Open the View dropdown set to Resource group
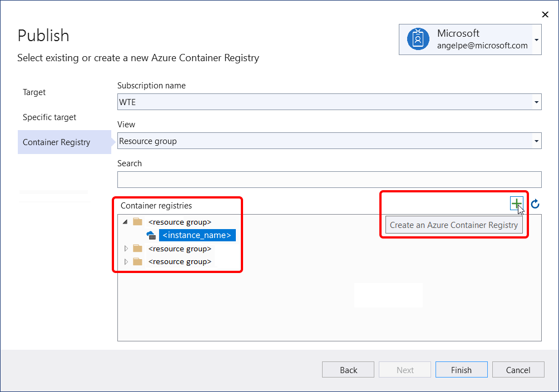 [536, 141]
